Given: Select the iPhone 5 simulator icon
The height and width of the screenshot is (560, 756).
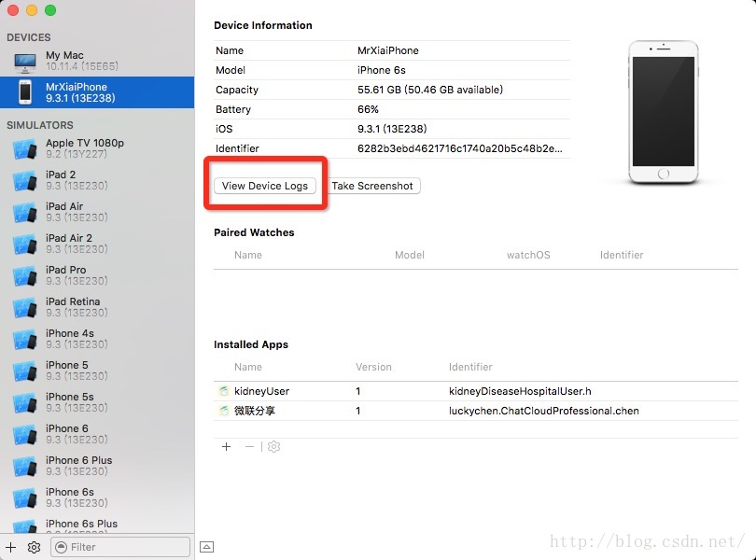Looking at the screenshot, I should 25,371.
